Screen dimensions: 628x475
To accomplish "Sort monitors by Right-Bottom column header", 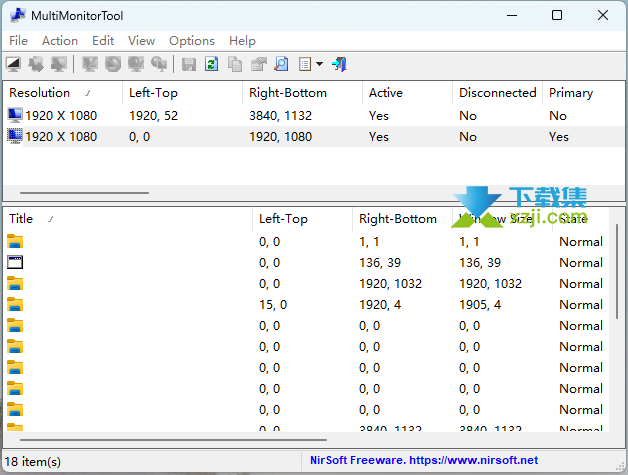I will pos(302,93).
